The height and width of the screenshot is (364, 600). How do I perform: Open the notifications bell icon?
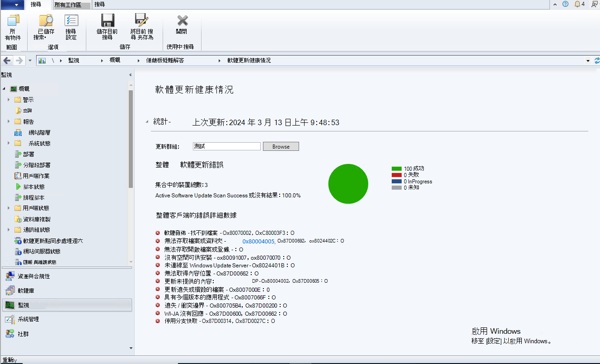[x=577, y=4]
